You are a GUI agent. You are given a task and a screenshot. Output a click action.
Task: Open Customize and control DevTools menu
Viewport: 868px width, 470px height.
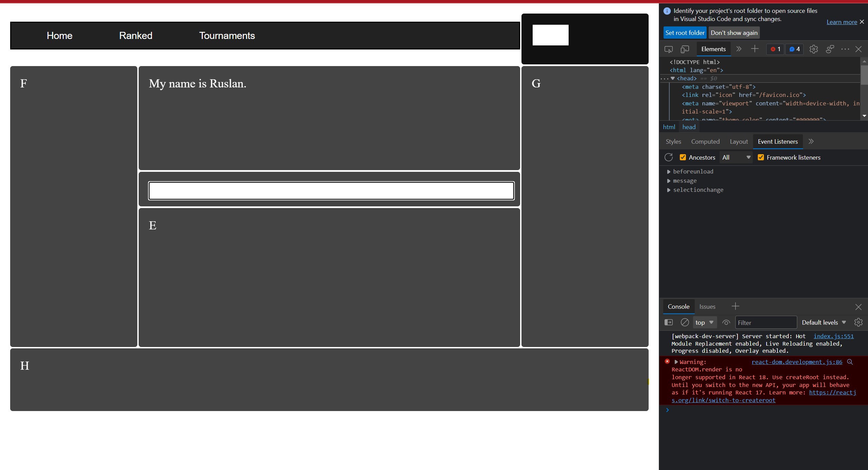click(845, 49)
